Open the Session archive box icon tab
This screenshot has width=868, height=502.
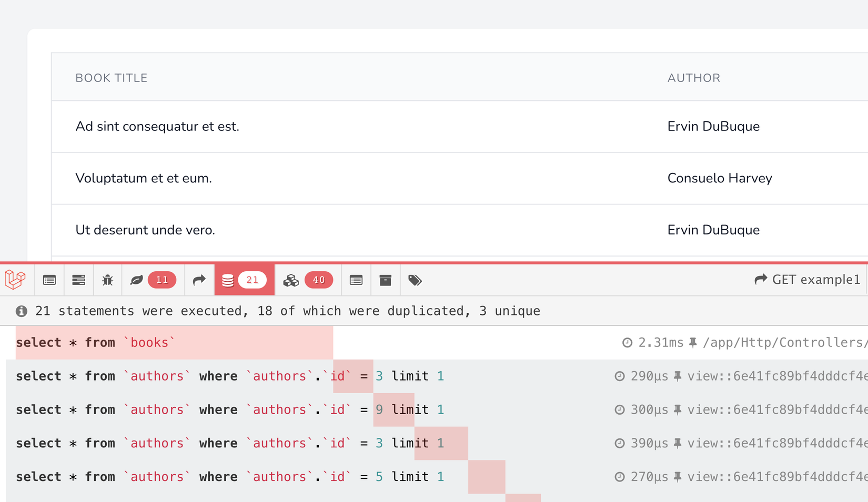pyautogui.click(x=386, y=280)
